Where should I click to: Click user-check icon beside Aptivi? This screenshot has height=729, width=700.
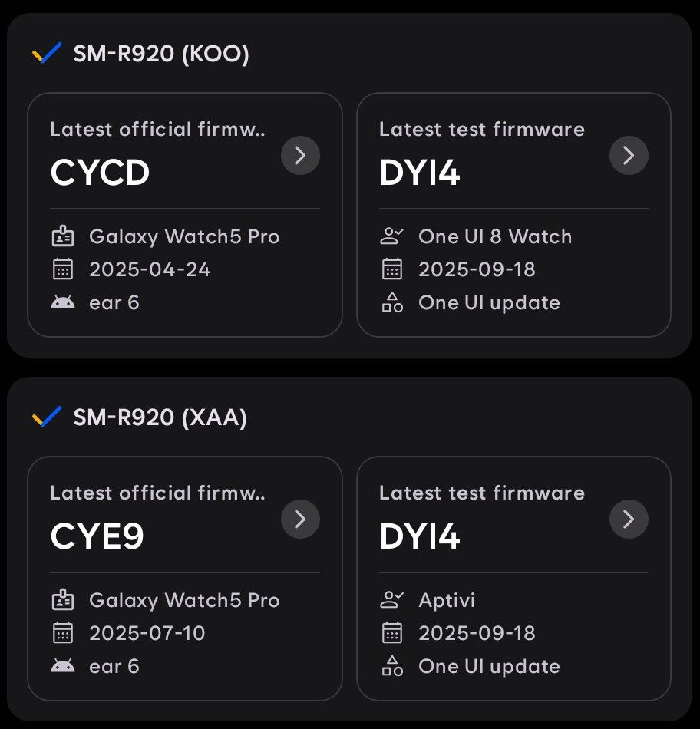pos(392,600)
